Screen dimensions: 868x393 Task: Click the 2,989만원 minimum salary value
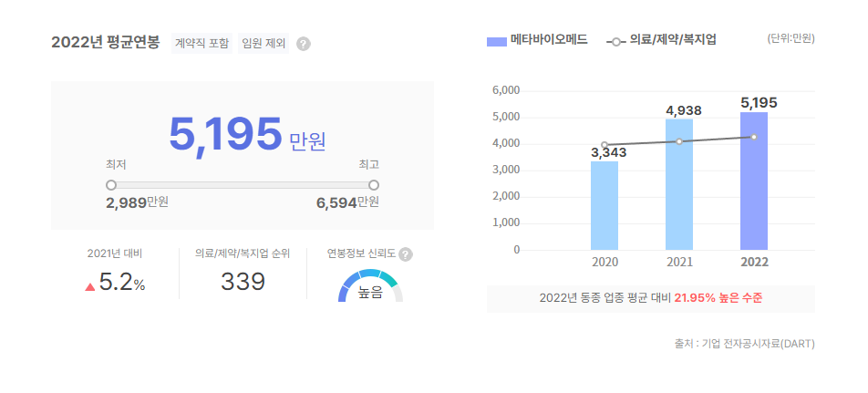point(137,202)
